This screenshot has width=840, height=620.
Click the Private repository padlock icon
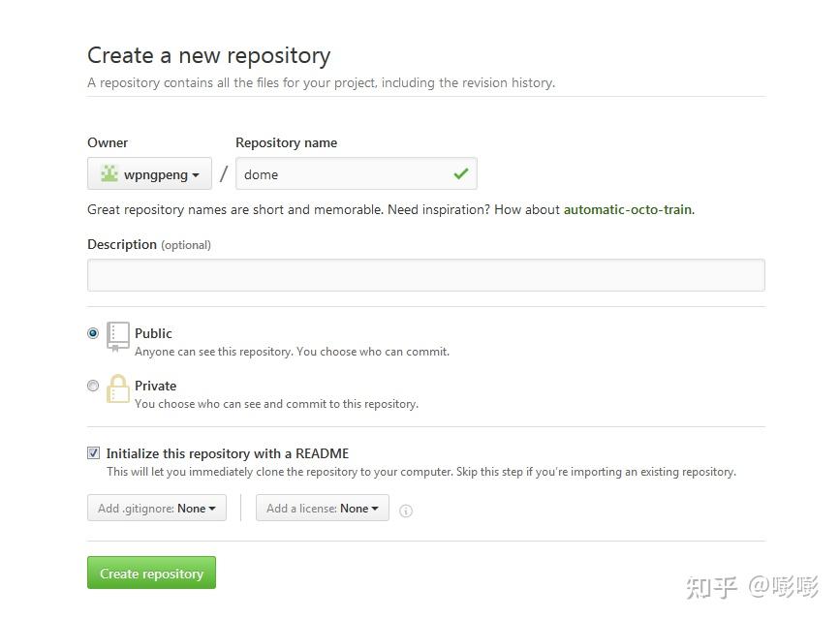(117, 387)
